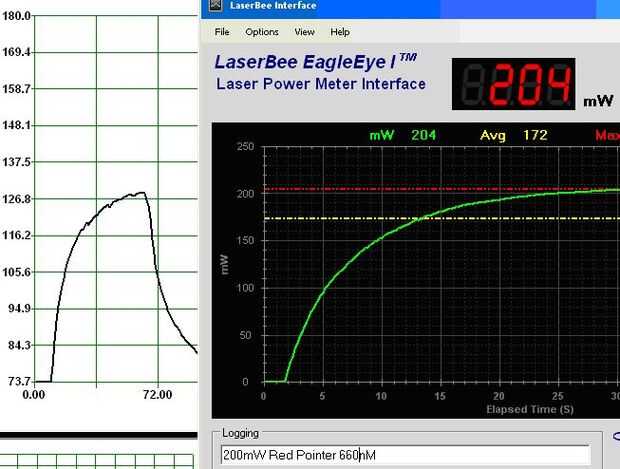Click the 72.00 x-axis label on left graph
This screenshot has width=620, height=469.
157,395
